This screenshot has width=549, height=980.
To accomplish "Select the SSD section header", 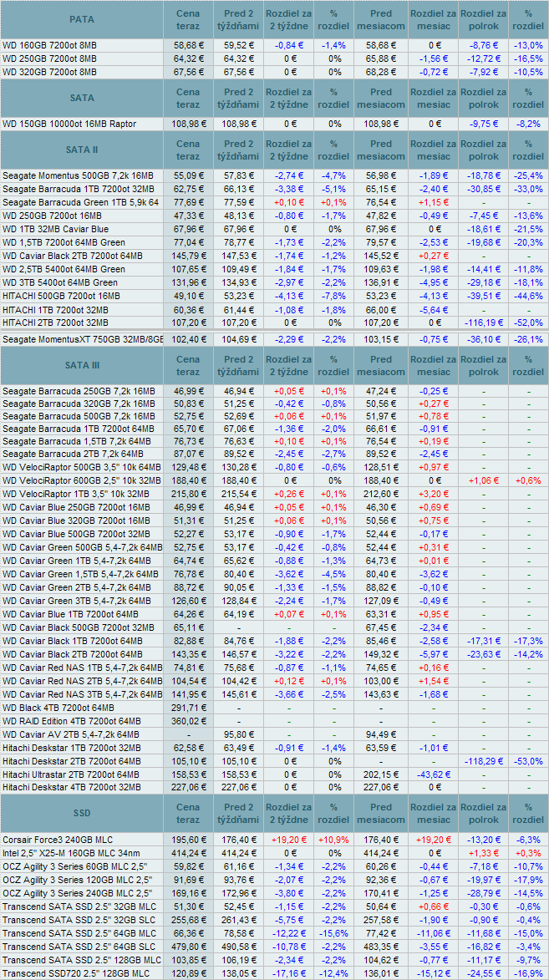I will 82,813.
